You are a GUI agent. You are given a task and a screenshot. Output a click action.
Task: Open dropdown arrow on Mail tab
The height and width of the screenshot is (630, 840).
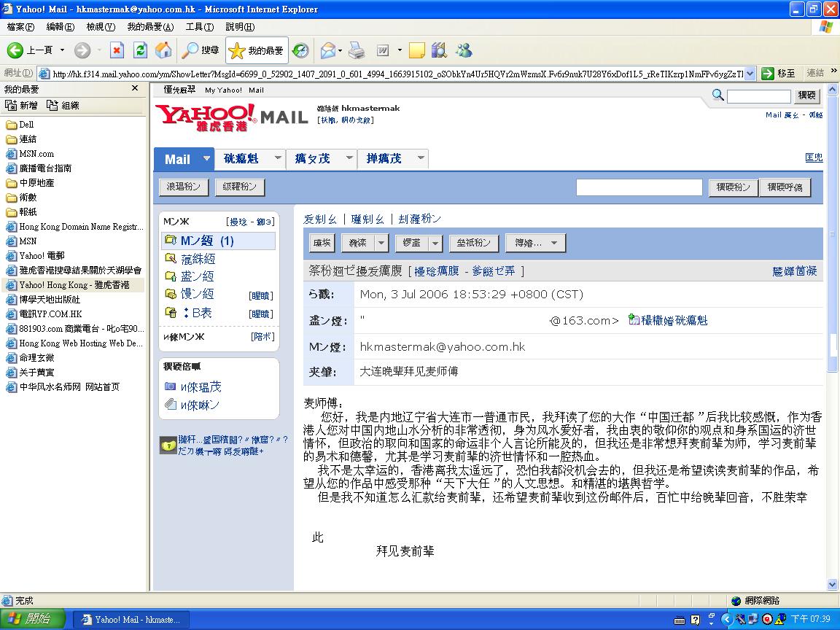point(206,158)
